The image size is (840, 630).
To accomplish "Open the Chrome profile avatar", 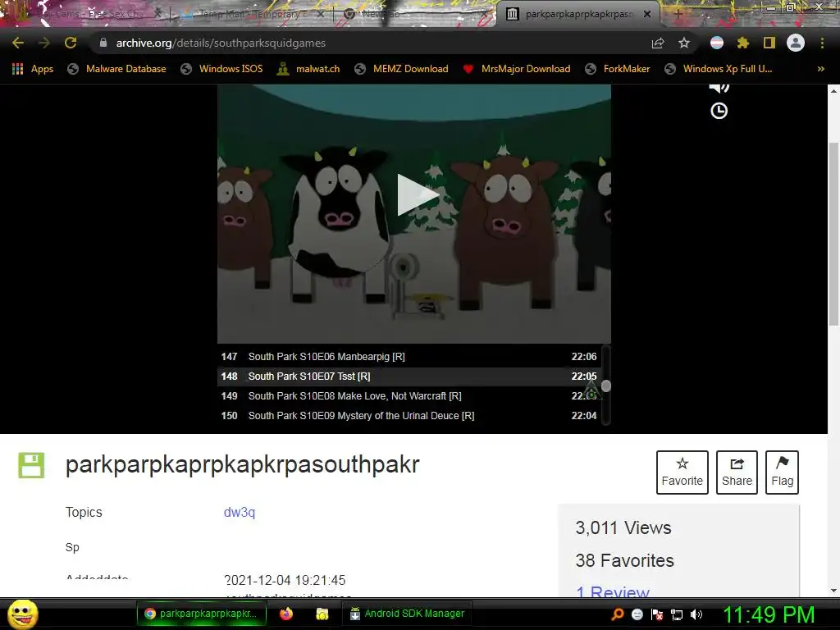I will [796, 43].
